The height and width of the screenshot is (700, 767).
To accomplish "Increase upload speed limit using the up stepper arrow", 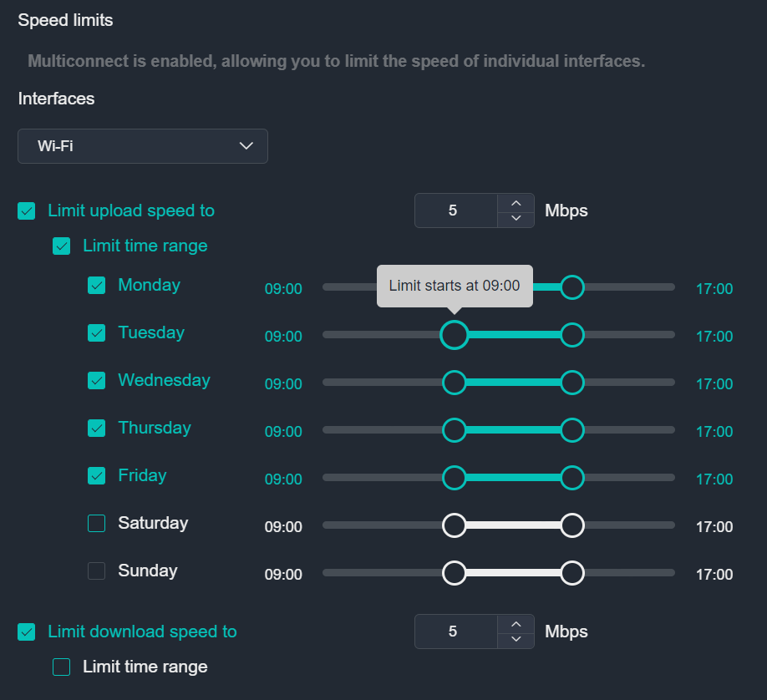I will tap(516, 203).
